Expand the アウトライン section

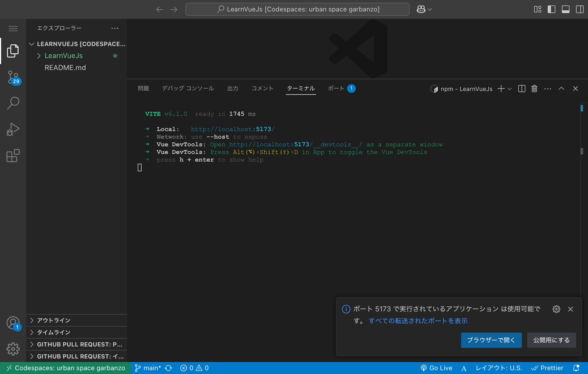[54, 320]
